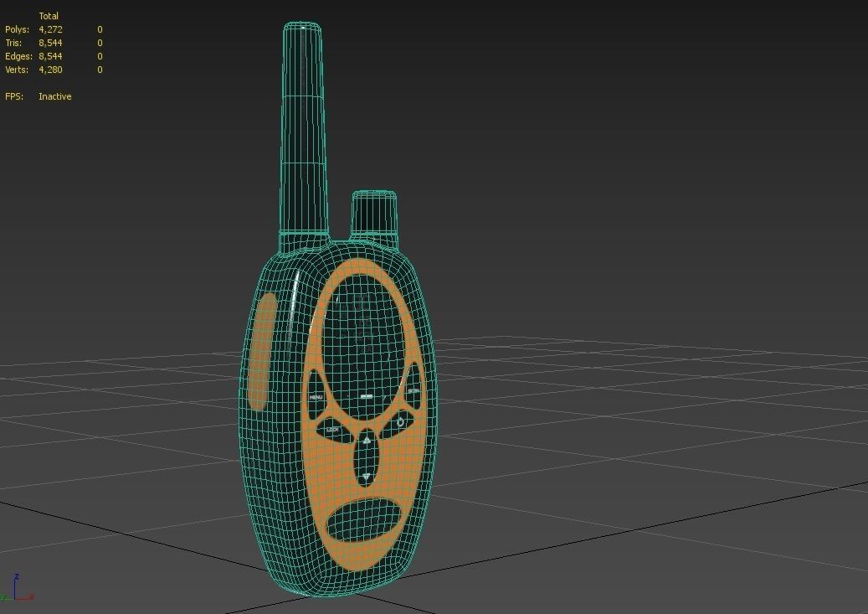Select the volume knob on the radio model
The height and width of the screenshot is (614, 868).
point(374,214)
